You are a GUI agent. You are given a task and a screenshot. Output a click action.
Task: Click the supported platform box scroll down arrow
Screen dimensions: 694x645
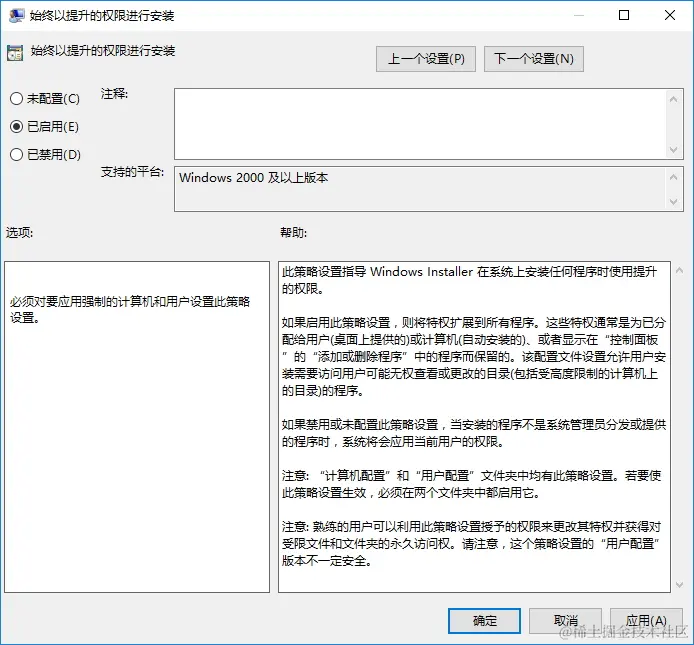point(674,202)
